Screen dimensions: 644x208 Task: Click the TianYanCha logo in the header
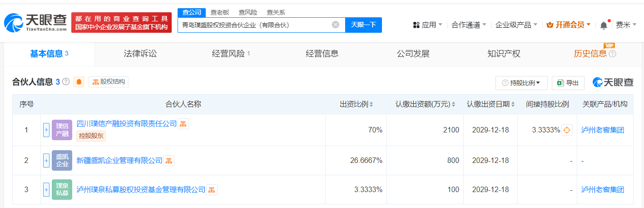point(35,23)
